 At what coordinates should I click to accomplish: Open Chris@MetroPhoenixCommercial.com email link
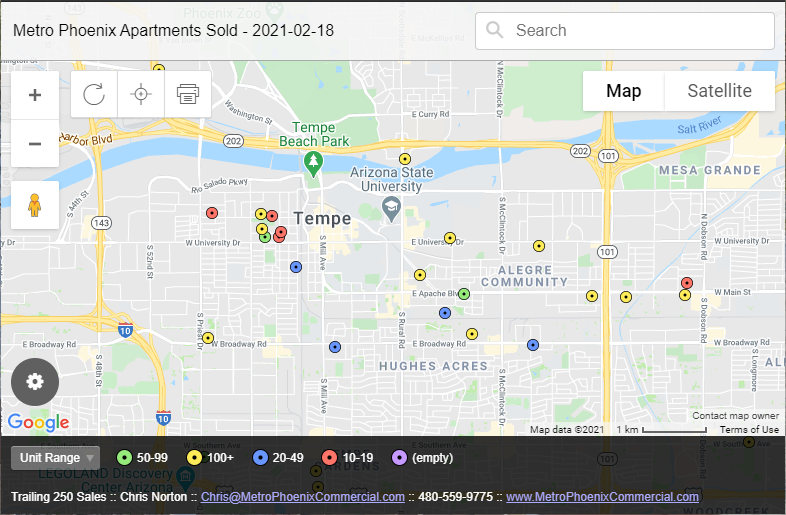pyautogui.click(x=303, y=497)
